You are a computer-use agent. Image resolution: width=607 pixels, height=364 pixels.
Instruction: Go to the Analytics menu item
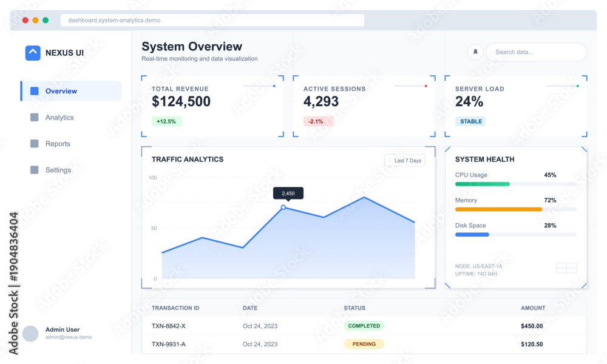point(59,117)
